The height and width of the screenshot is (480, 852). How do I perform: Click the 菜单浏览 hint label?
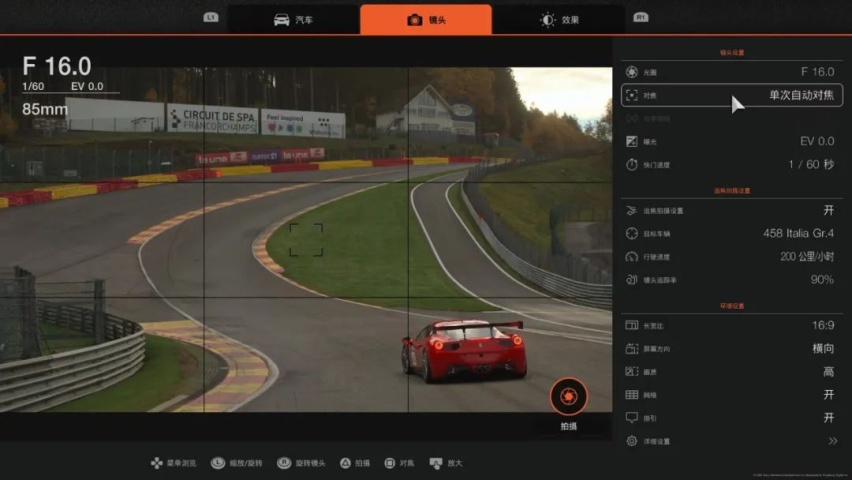tap(181, 463)
